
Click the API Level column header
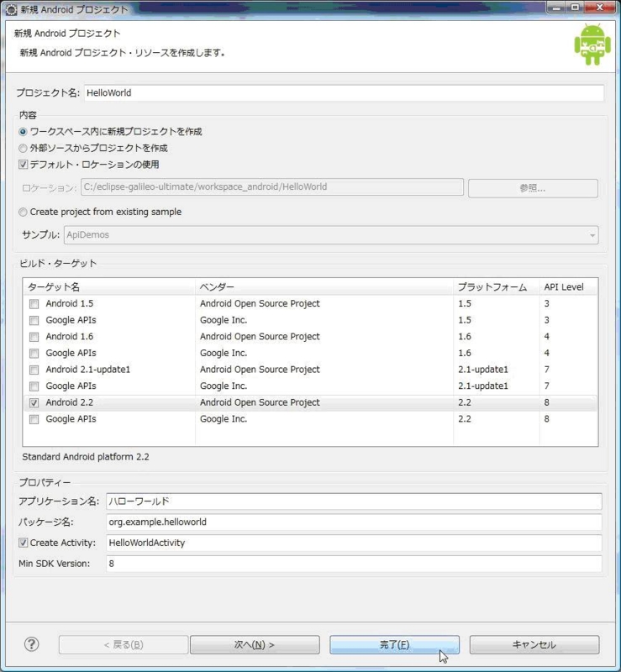point(569,286)
